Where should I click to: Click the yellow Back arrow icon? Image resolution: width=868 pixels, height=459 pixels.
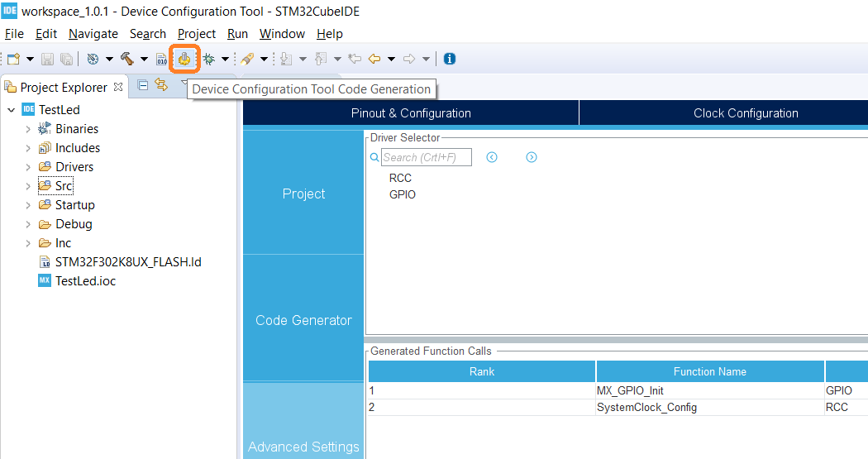pyautogui.click(x=374, y=59)
